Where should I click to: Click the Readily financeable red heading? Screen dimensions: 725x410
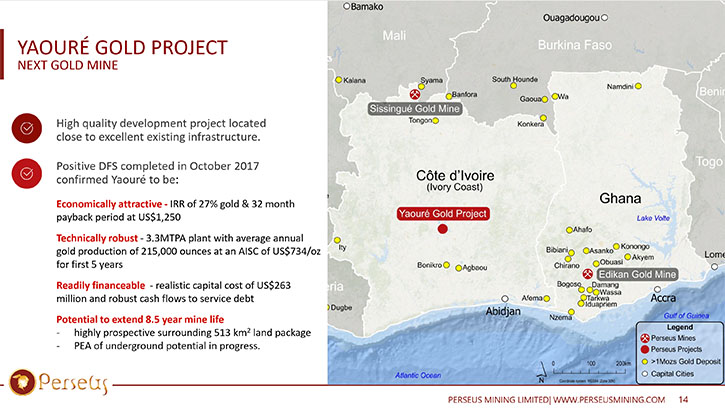(x=101, y=285)
